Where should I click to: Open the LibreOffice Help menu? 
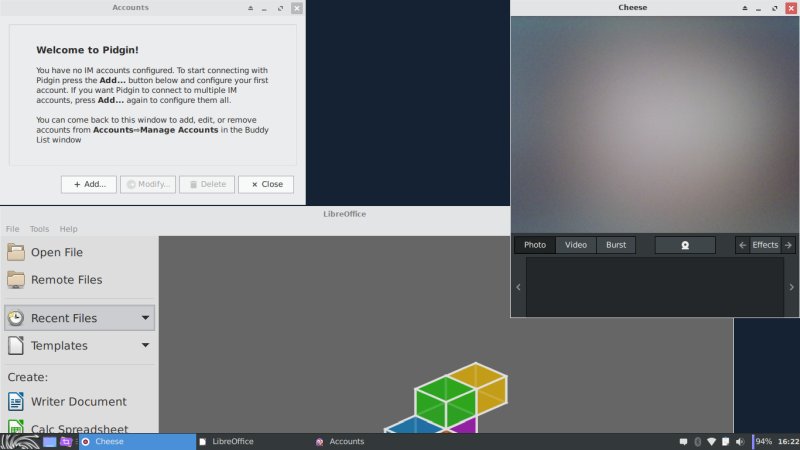[x=68, y=229]
